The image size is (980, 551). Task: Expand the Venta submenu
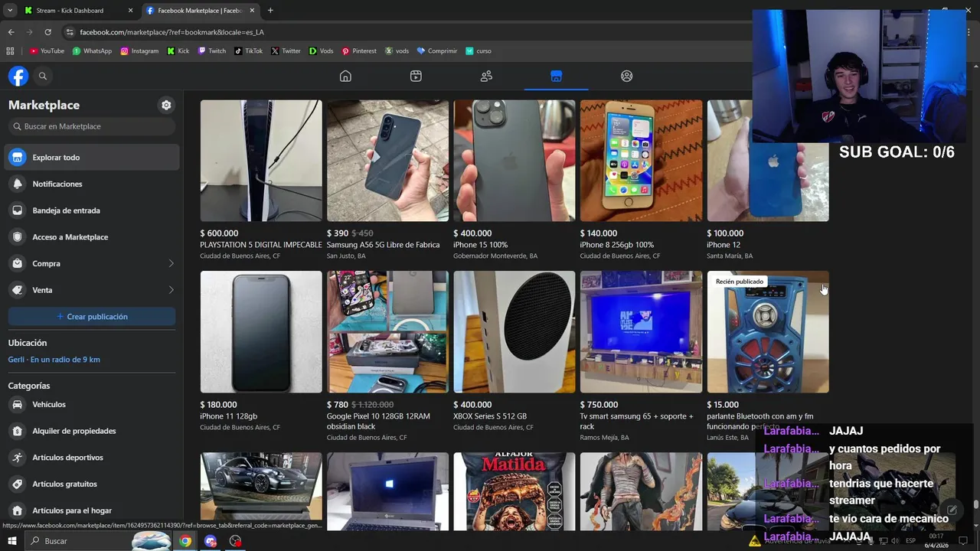(92, 290)
